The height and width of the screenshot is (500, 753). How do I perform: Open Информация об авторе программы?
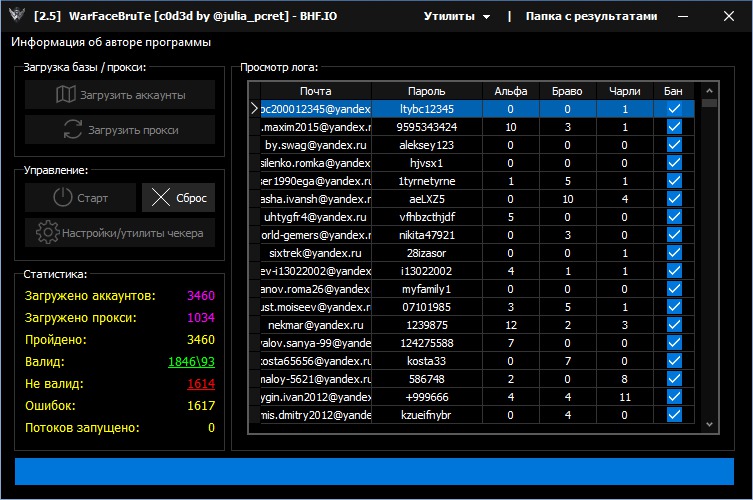[x=111, y=42]
